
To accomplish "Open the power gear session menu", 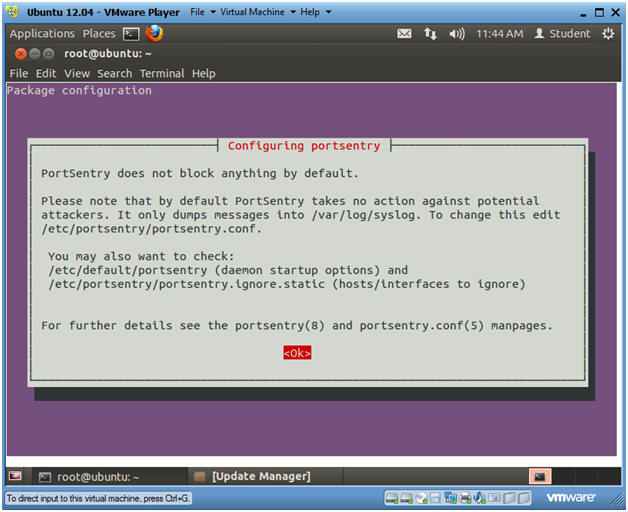I will pos(608,34).
